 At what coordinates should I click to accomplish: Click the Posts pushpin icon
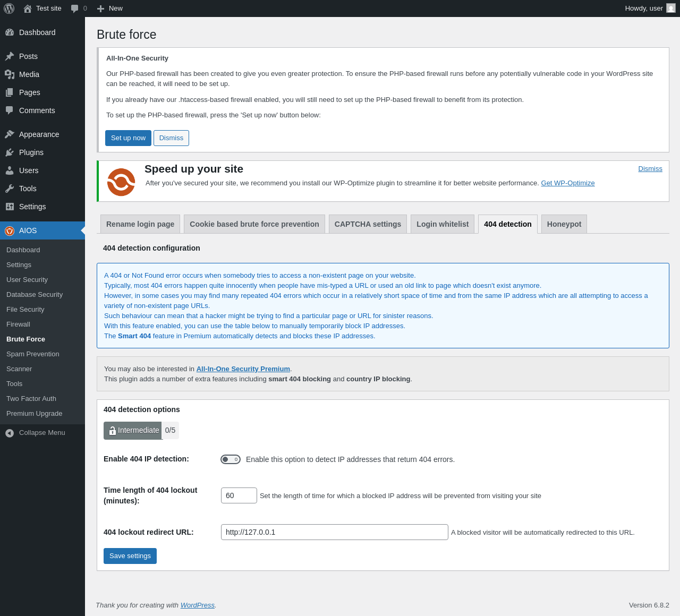(10, 56)
